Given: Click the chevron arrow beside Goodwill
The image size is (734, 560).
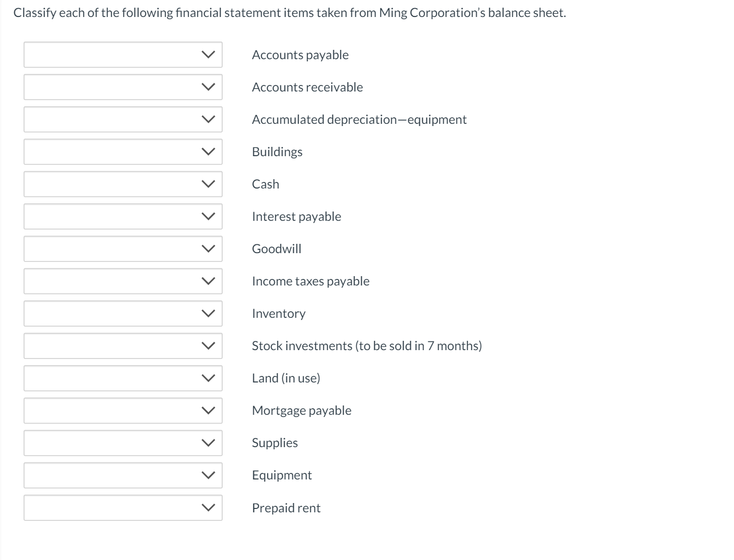Looking at the screenshot, I should 207,249.
